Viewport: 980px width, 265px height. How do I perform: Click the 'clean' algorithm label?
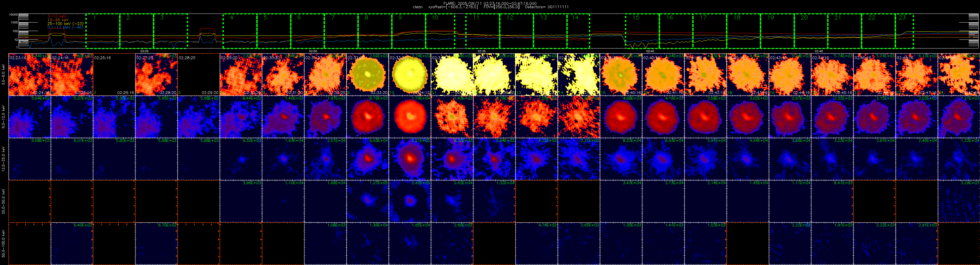tap(418, 7)
